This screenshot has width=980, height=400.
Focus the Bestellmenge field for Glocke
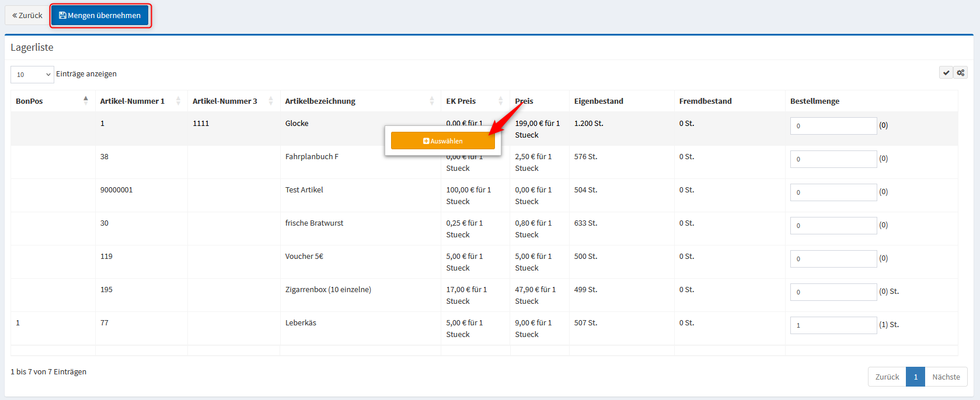(833, 126)
